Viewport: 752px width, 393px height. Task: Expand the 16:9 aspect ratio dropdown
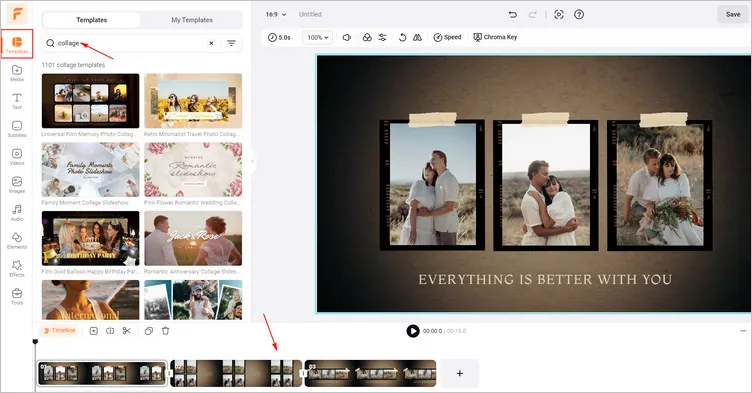(x=276, y=14)
